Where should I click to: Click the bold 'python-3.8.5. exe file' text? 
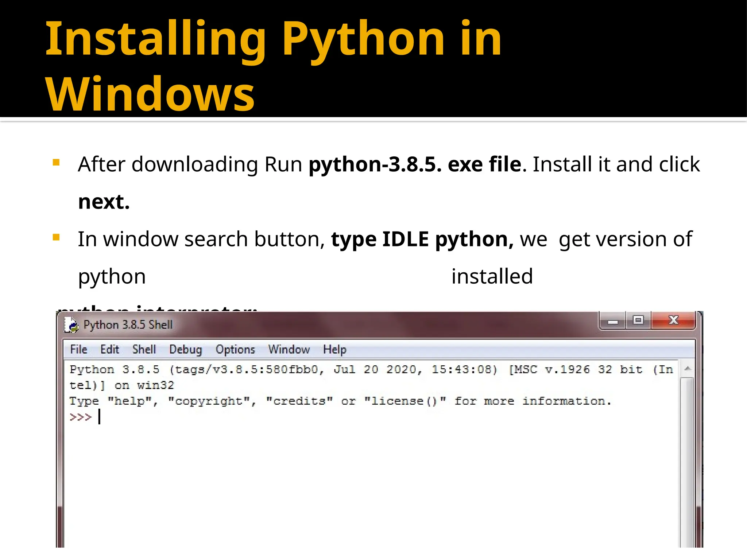pos(415,164)
